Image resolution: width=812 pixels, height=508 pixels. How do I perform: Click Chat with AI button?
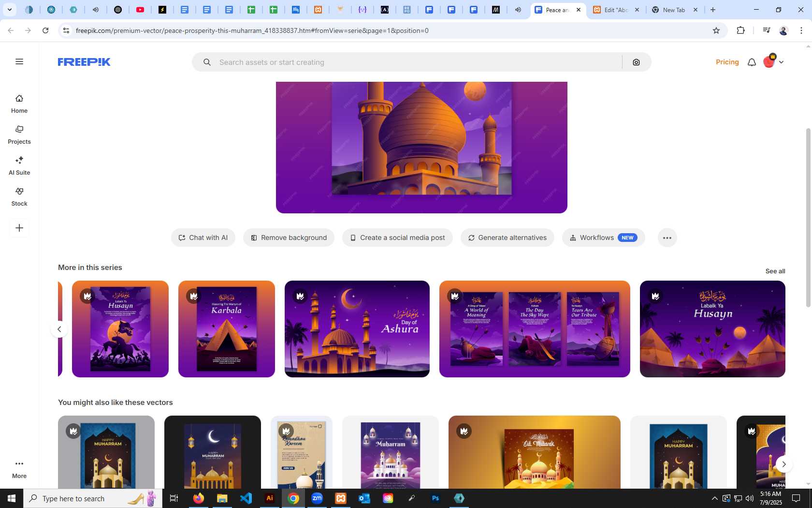[203, 238]
